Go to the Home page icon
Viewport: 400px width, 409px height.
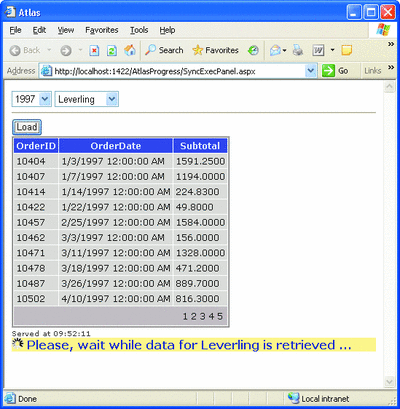(x=130, y=50)
